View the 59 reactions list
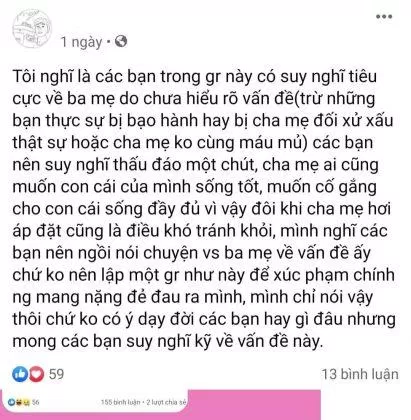This screenshot has height=420, width=411. coord(56,374)
